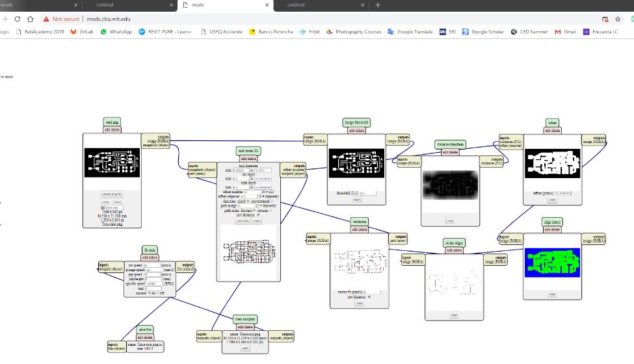Turn coolant off radio button
634x364 pixels.
158,293
